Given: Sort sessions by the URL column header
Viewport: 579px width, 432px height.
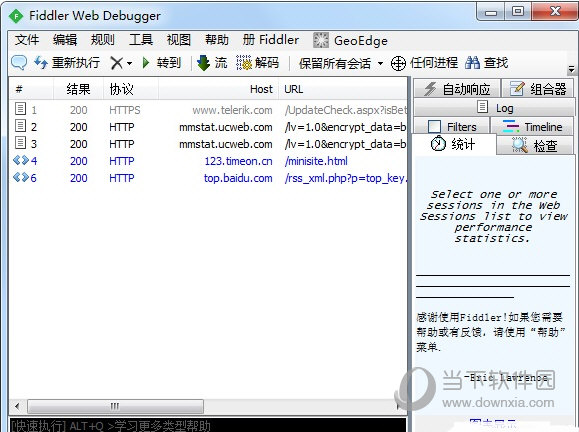Looking at the screenshot, I should (343, 89).
